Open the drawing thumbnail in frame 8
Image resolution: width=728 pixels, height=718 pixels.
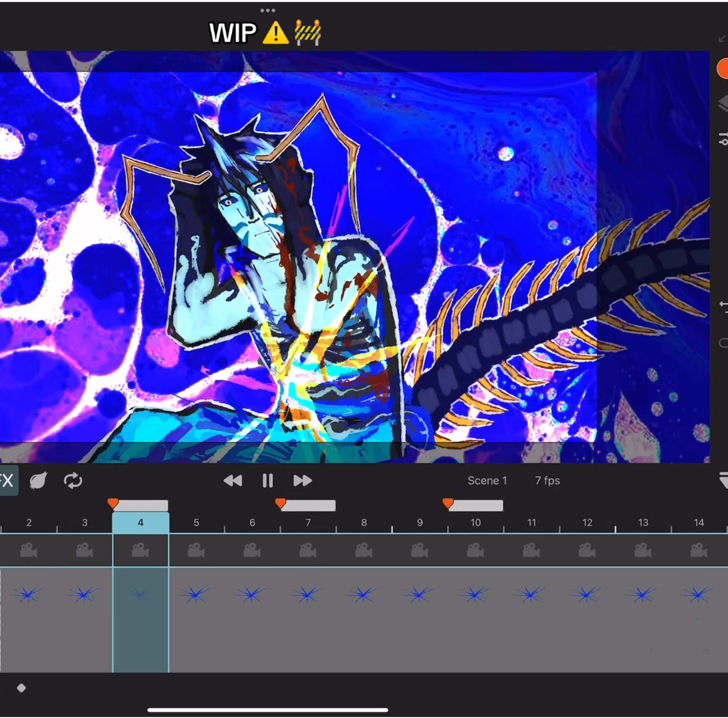tap(363, 594)
